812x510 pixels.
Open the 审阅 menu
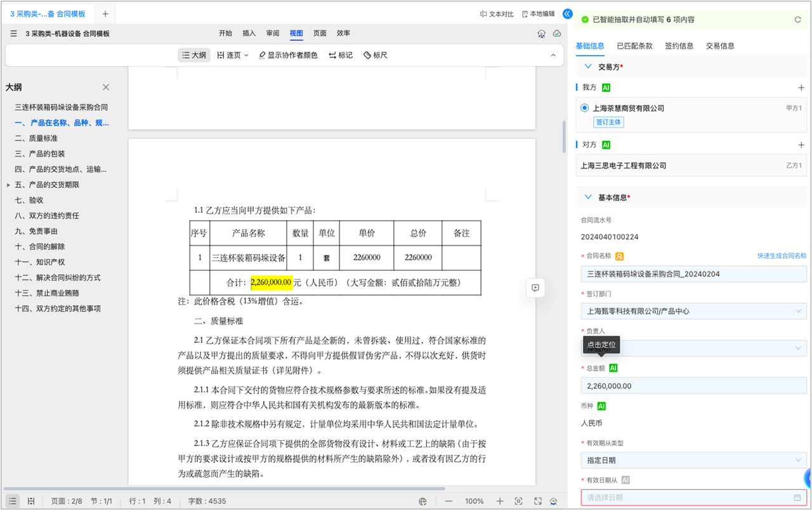coord(273,34)
